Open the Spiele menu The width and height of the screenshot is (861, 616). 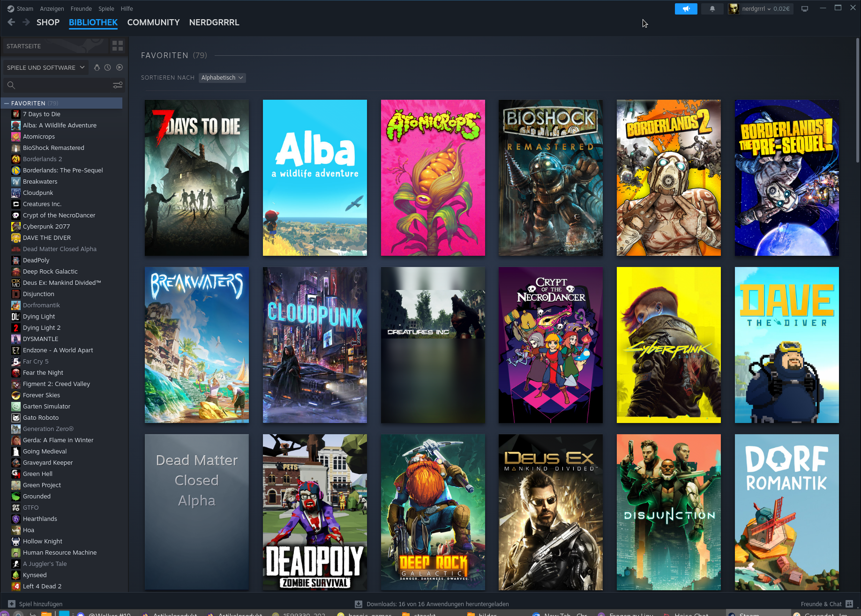click(x=106, y=8)
